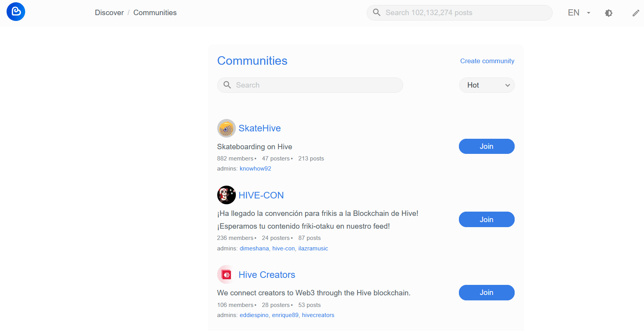
Task: Expand the Hot sort dropdown
Action: [487, 85]
